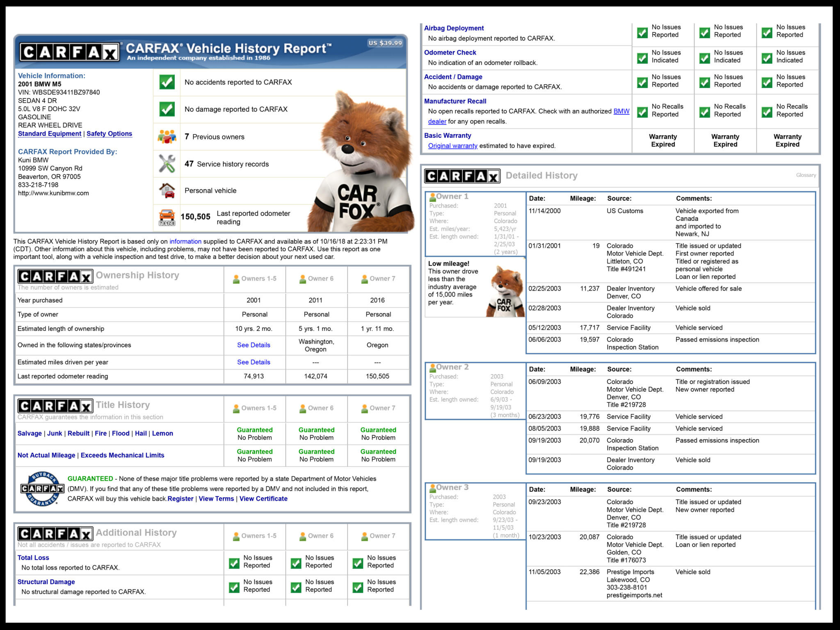The image size is (840, 630).
Task: Click Total Loss check mark for Owners 1-5
Action: tap(234, 563)
